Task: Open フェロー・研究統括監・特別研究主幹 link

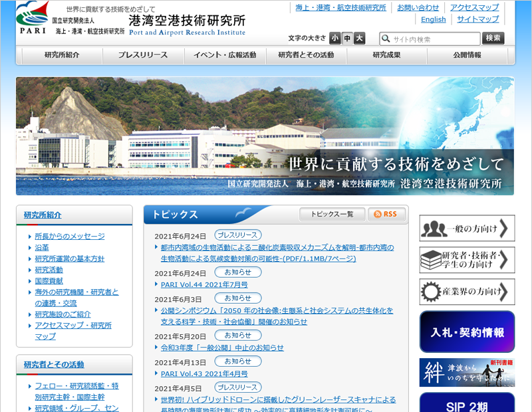Action: coord(76,391)
